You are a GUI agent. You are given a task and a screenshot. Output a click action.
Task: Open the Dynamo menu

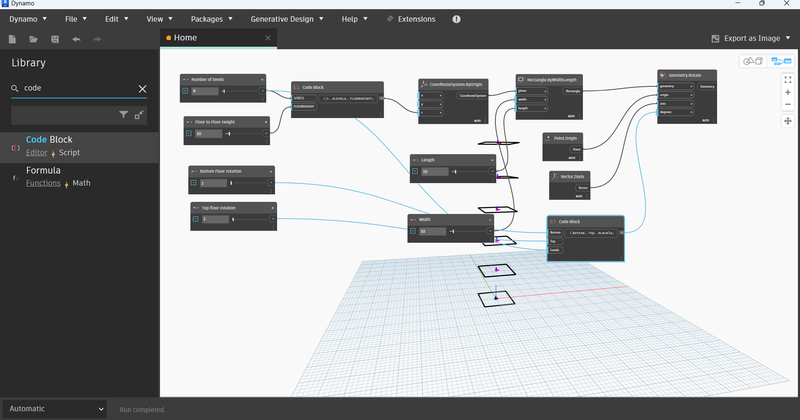tap(28, 19)
